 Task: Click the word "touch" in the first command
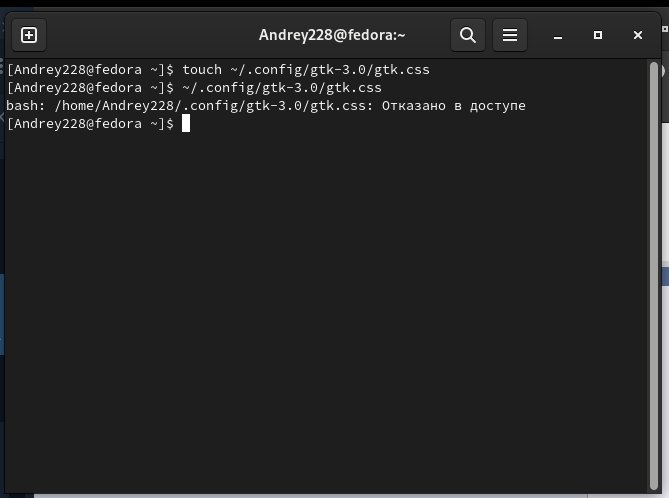[x=202, y=70]
